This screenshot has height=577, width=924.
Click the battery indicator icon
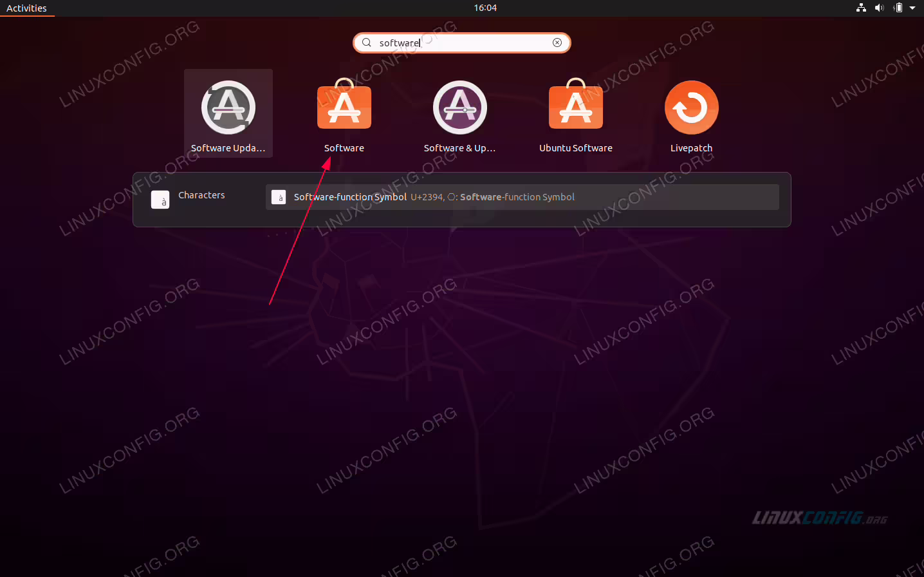[898, 8]
